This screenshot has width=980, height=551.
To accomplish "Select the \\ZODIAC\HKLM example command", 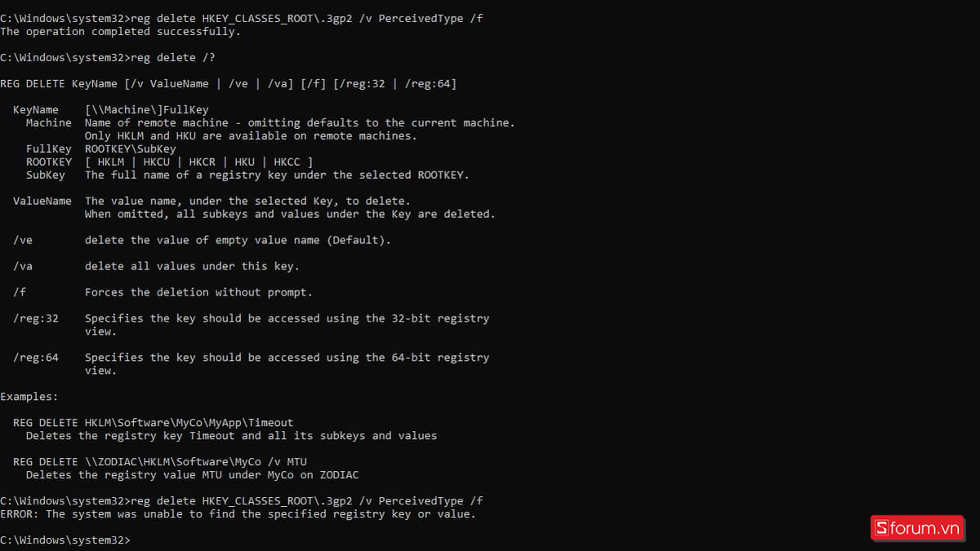I will [160, 462].
